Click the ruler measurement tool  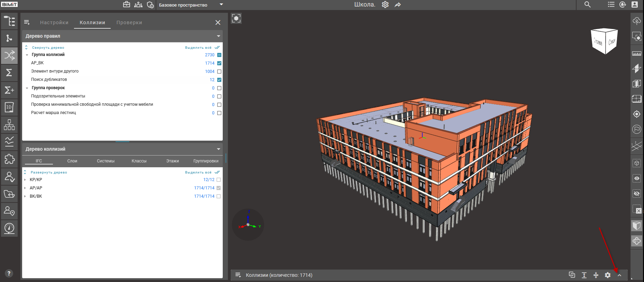point(636,53)
